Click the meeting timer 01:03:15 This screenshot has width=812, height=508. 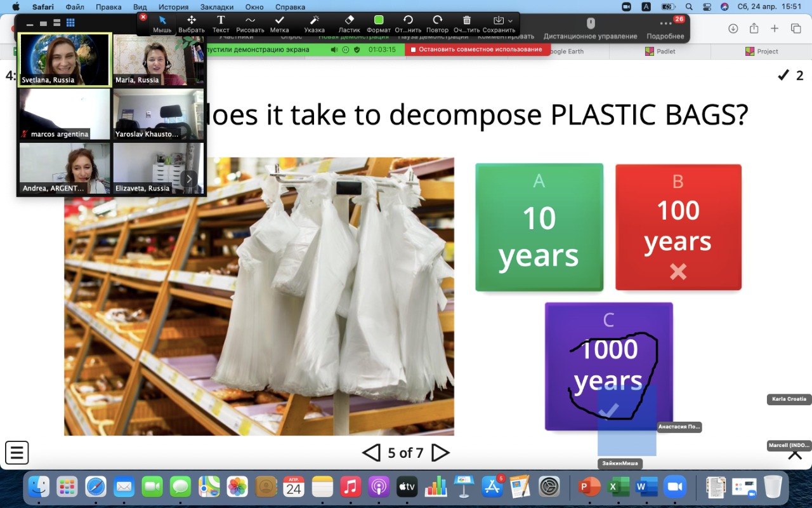382,50
